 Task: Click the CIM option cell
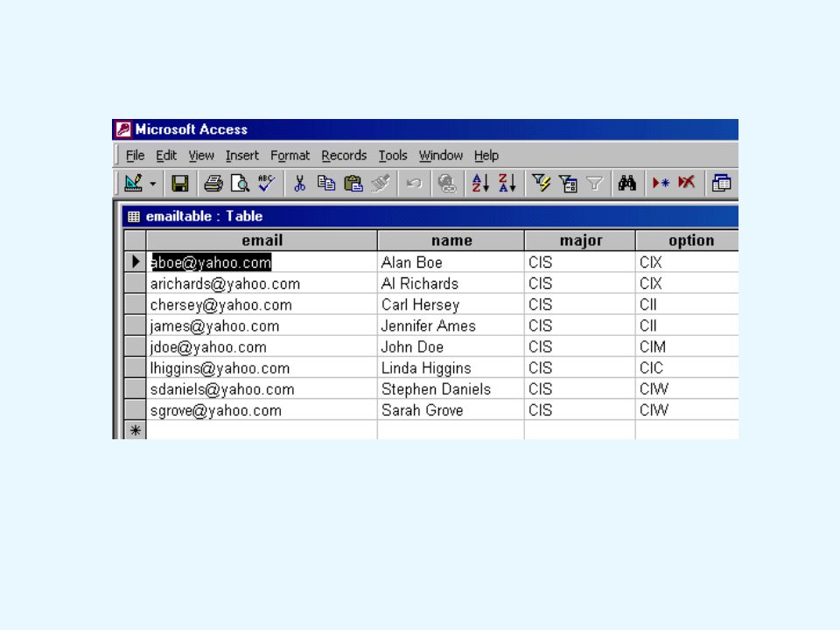[688, 346]
